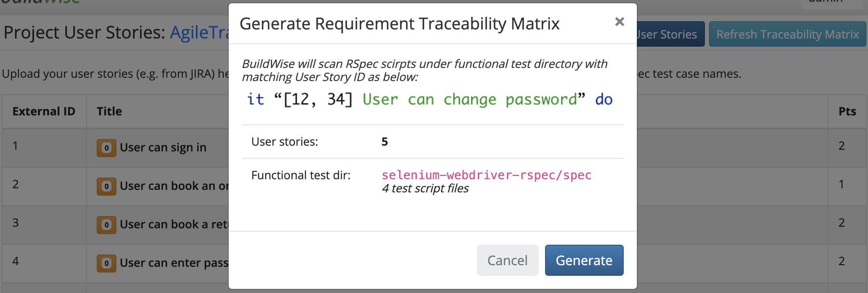Click the orange 0 badge for story 4

pos(107,263)
